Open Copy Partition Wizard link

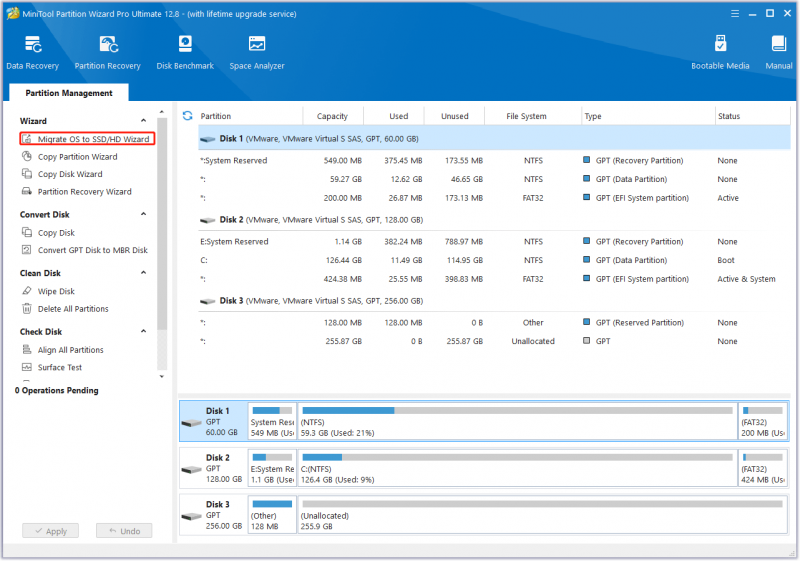tap(78, 157)
